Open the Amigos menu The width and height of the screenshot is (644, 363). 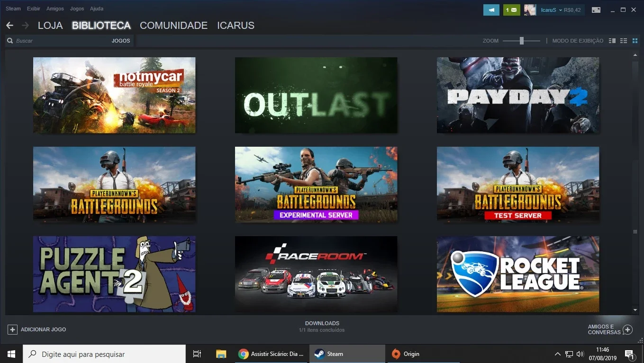pyautogui.click(x=55, y=9)
